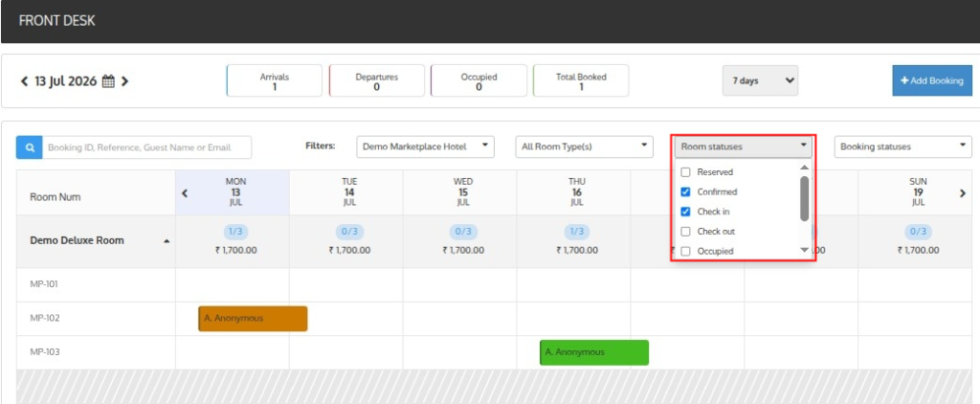Shift calendar forward with arrow right of SUN 19
Image resolution: width=980 pixels, height=404 pixels.
(963, 193)
